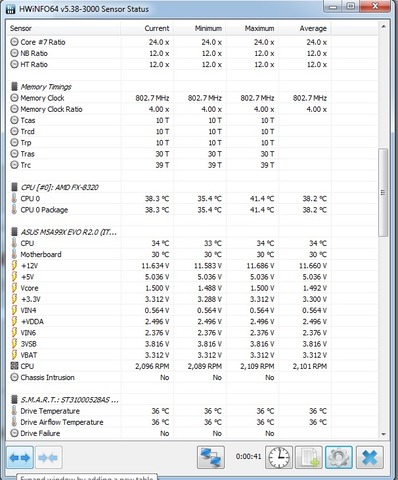The image size is (398, 480).
Task: Click the 41.4 °C maximum in CPU 0 row
Action: point(262,199)
